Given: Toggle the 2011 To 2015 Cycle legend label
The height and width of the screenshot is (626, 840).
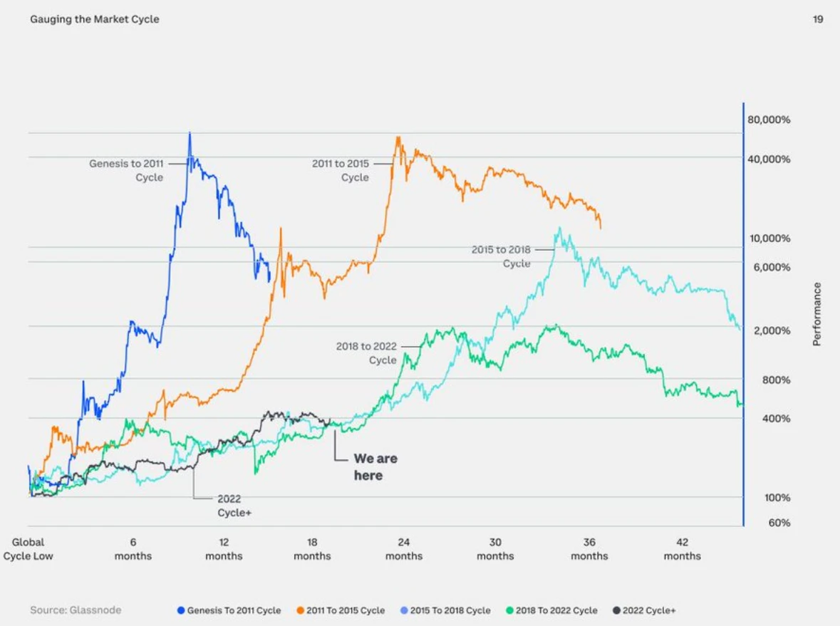Looking at the screenshot, I should [346, 610].
